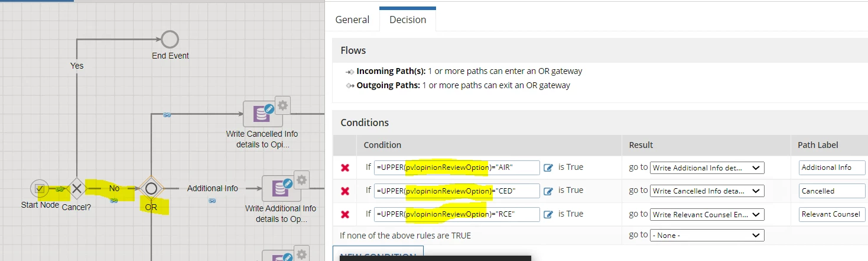Remove the "RCE" condition using red X
868x261 pixels.
tap(345, 214)
